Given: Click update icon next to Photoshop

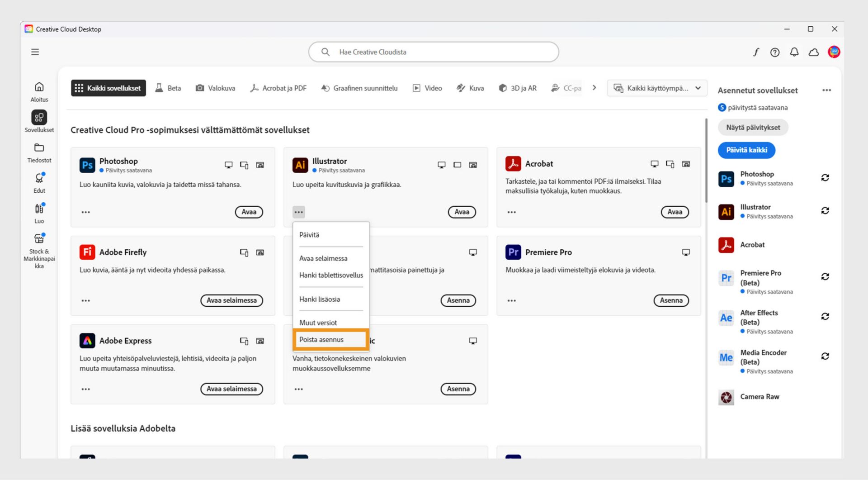Looking at the screenshot, I should [x=825, y=178].
